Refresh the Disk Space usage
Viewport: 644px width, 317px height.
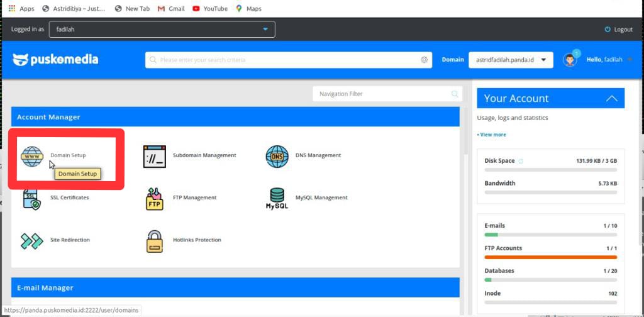[521, 161]
